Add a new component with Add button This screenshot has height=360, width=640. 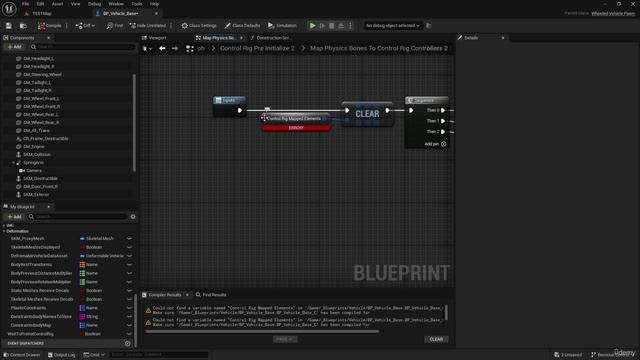14,47
